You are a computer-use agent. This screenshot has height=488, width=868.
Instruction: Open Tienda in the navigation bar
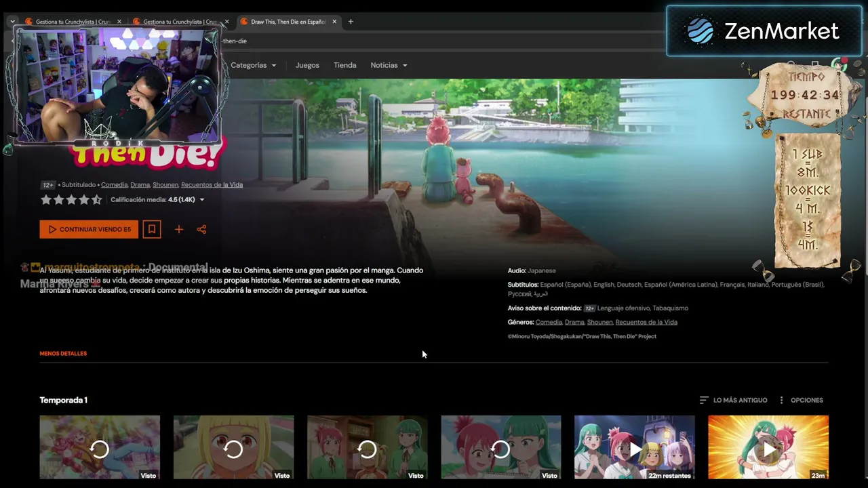point(344,65)
